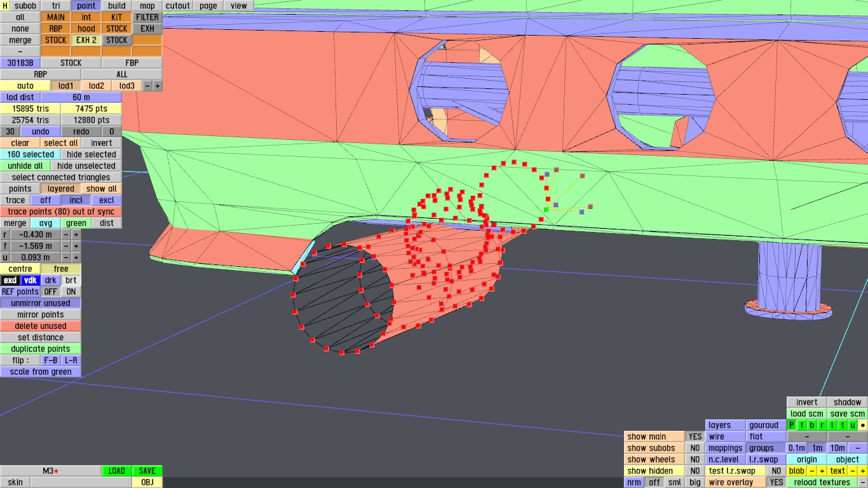Viewport: 868px width, 488px height.
Task: Merge points by dist
Action: click(107, 223)
